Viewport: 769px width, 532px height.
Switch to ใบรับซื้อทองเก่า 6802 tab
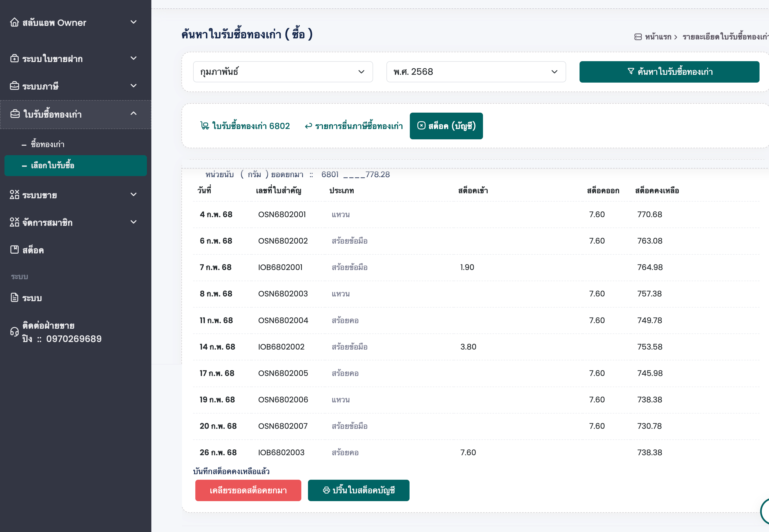tap(245, 126)
